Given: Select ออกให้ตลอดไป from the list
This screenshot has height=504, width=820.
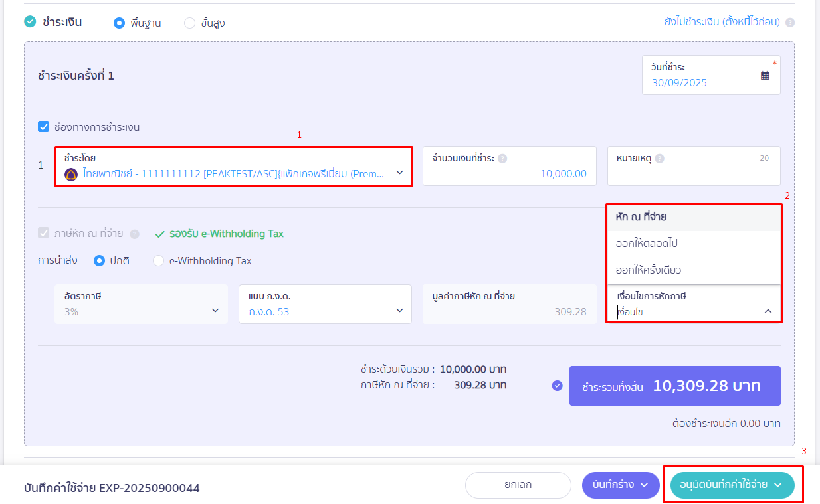Looking at the screenshot, I should (647, 244).
